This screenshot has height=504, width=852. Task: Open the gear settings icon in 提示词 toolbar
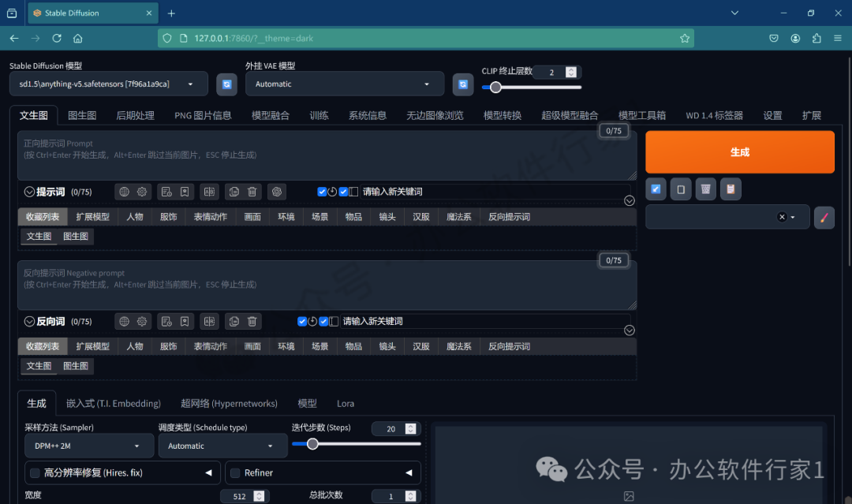[x=140, y=191]
